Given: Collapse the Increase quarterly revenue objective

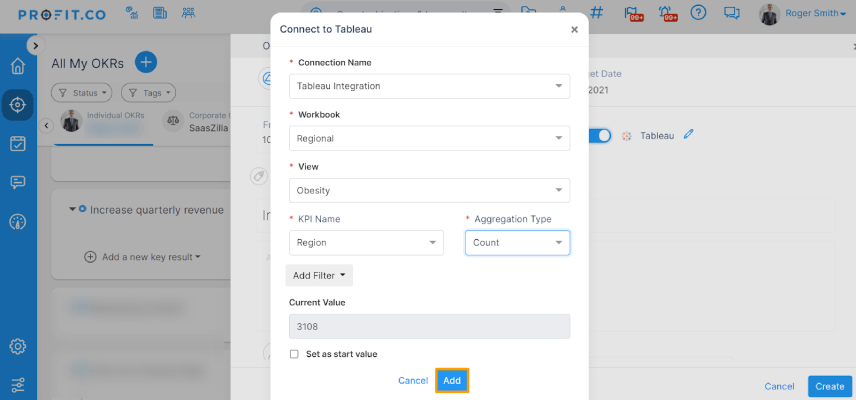Looking at the screenshot, I should [73, 210].
